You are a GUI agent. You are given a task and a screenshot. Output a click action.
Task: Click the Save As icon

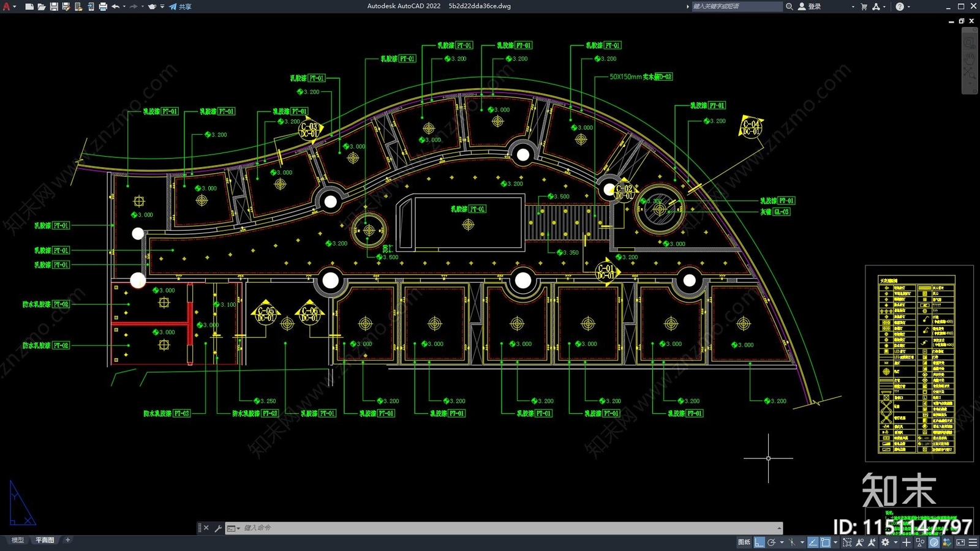pyautogui.click(x=66, y=7)
